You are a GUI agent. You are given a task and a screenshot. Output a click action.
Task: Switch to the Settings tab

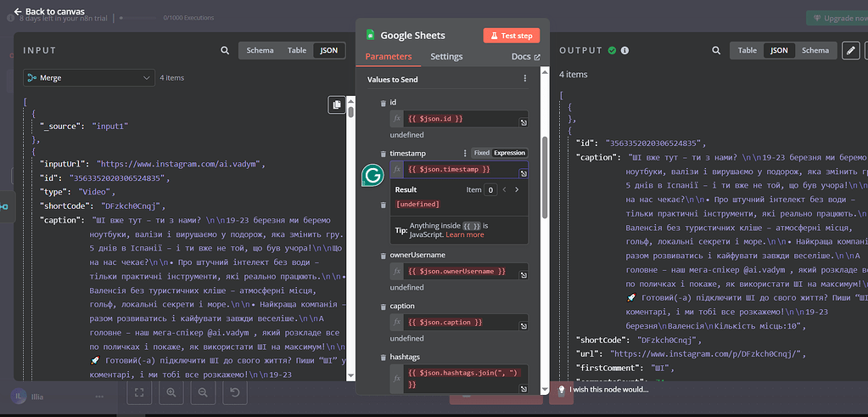click(x=446, y=57)
